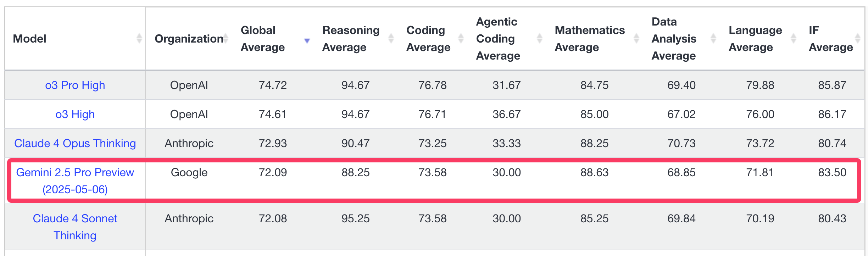Click the IF Average sort arrows
This screenshot has width=868, height=256.
tap(858, 38)
